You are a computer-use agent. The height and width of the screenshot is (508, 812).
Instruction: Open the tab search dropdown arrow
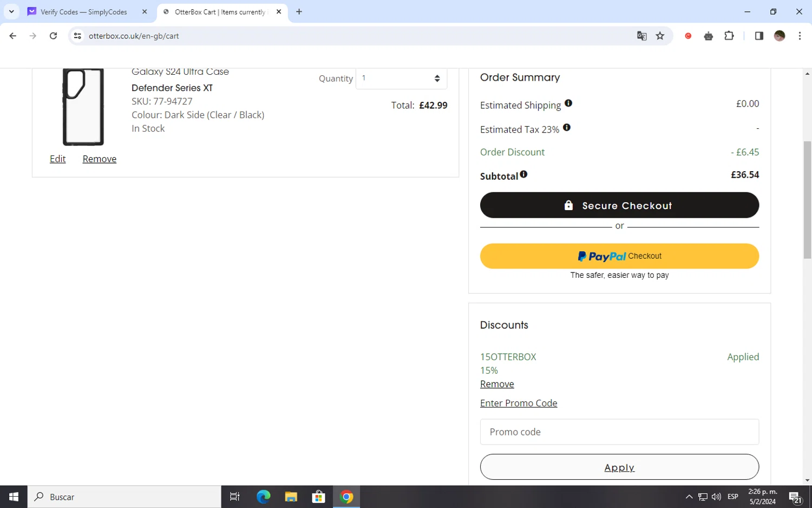pyautogui.click(x=11, y=11)
